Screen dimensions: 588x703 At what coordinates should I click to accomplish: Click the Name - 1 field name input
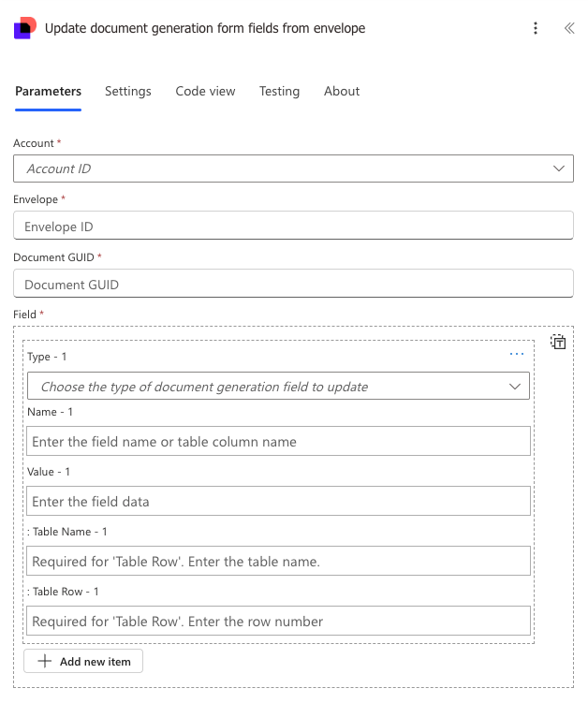pos(278,441)
